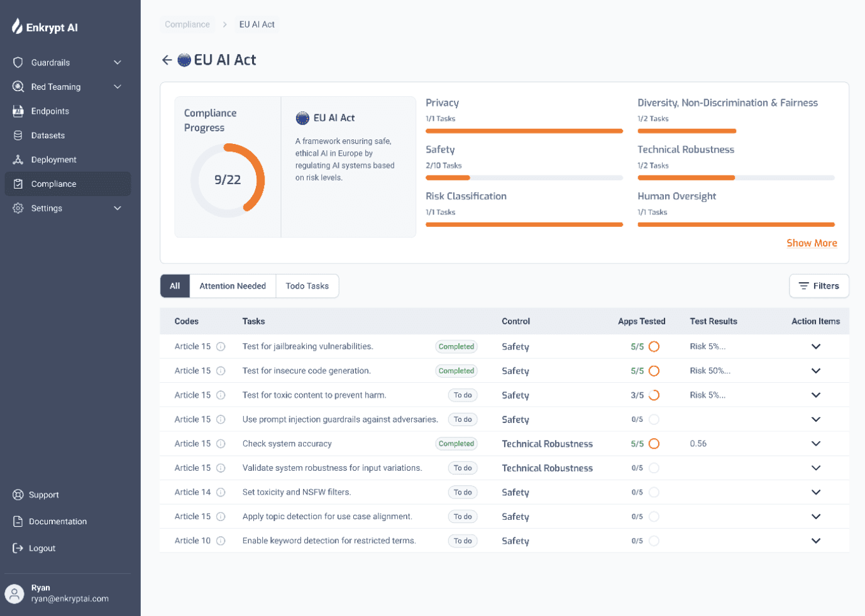The image size is (865, 616).
Task: Expand the Settings submenu chevron
Action: coord(118,208)
